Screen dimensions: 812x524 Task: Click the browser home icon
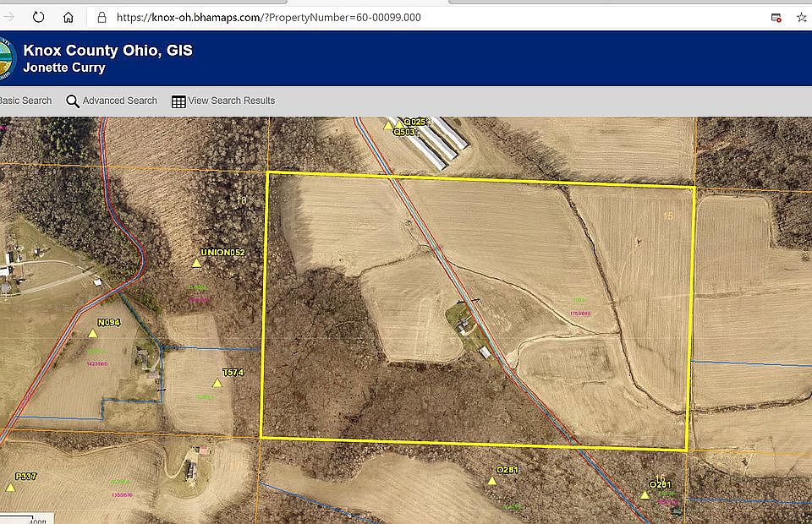pyautogui.click(x=68, y=17)
